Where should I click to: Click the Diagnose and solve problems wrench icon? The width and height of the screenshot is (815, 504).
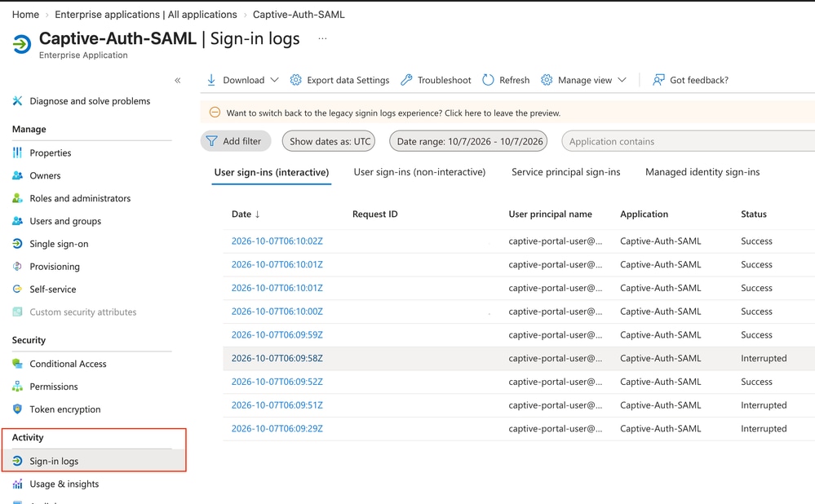(x=17, y=101)
